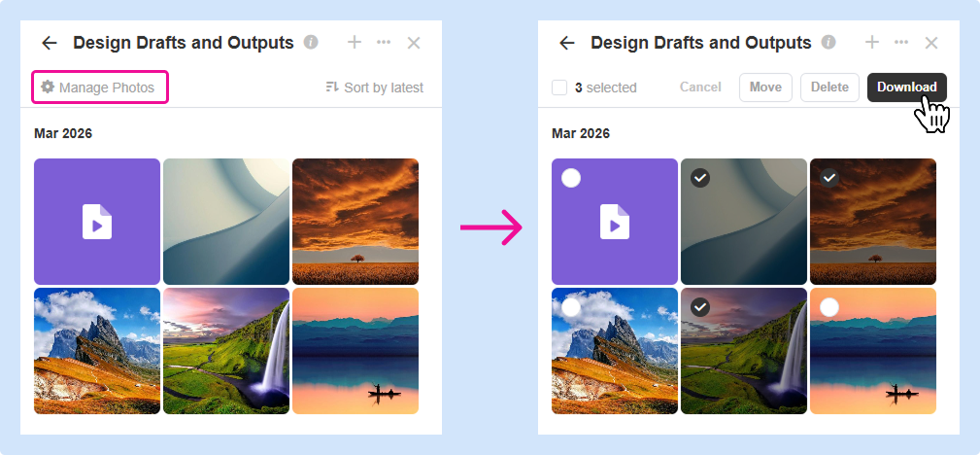Click Manage Photos
Viewport: 980px width, 455px height.
tap(100, 87)
